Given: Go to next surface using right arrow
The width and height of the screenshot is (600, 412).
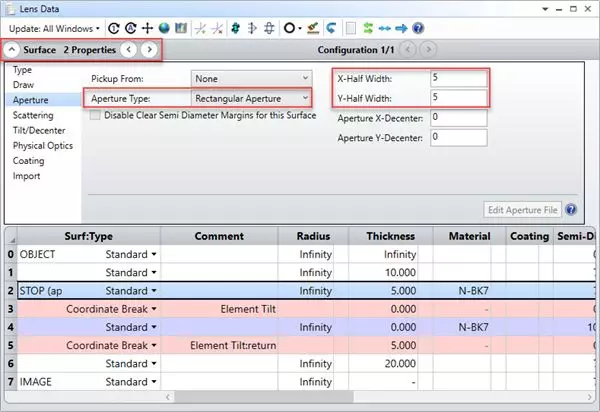Looking at the screenshot, I should pyautogui.click(x=149, y=49).
